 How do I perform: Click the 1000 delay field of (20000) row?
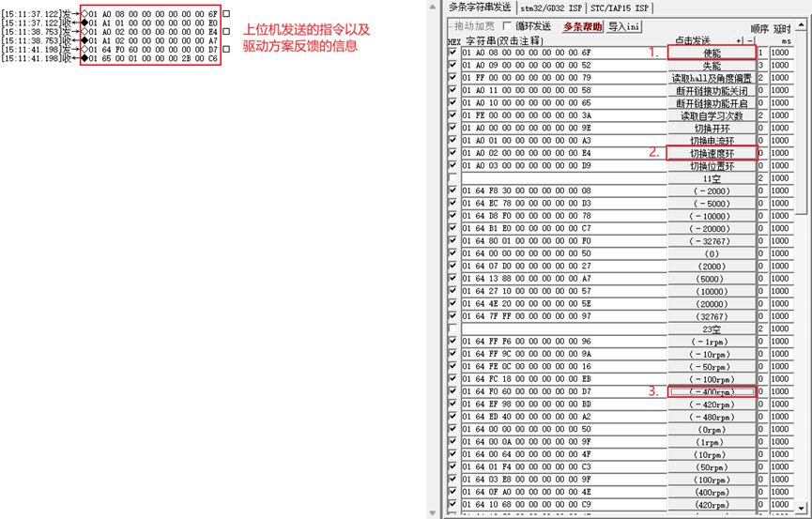781,304
